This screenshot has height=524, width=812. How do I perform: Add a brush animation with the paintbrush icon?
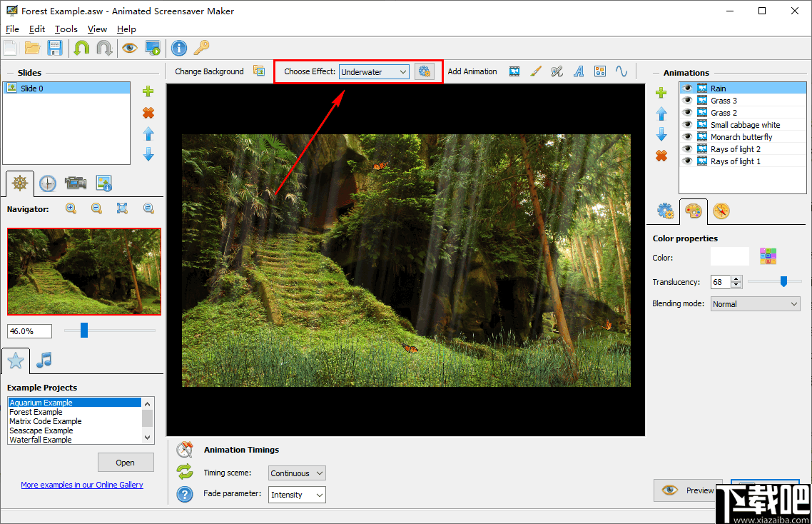[x=536, y=71]
